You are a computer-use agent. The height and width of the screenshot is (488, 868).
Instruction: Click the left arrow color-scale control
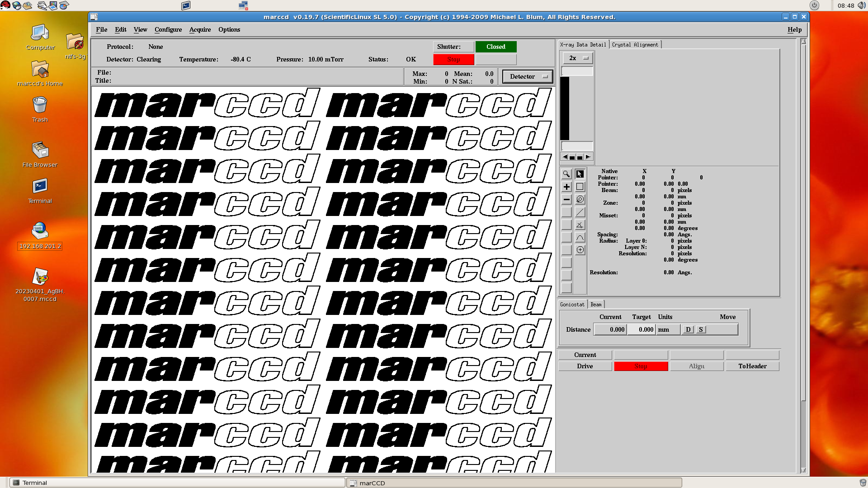[x=565, y=157]
